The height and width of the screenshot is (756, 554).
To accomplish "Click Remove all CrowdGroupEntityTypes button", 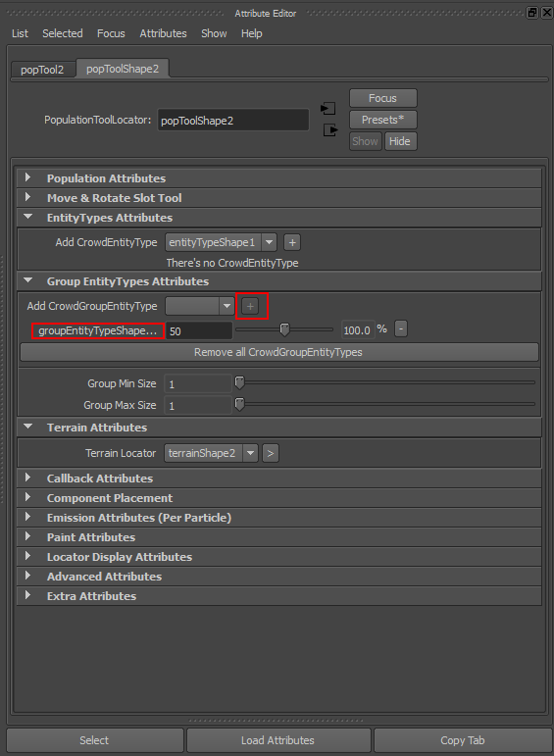I will tap(279, 352).
